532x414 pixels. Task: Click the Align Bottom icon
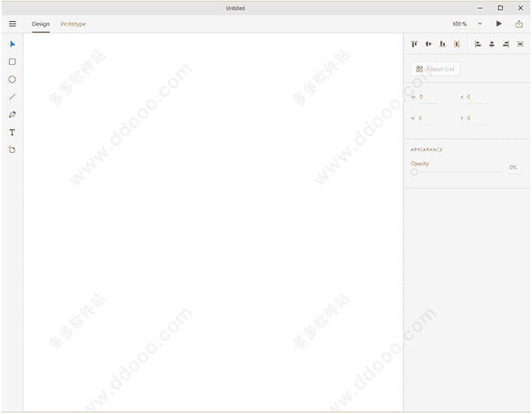pyautogui.click(x=443, y=44)
